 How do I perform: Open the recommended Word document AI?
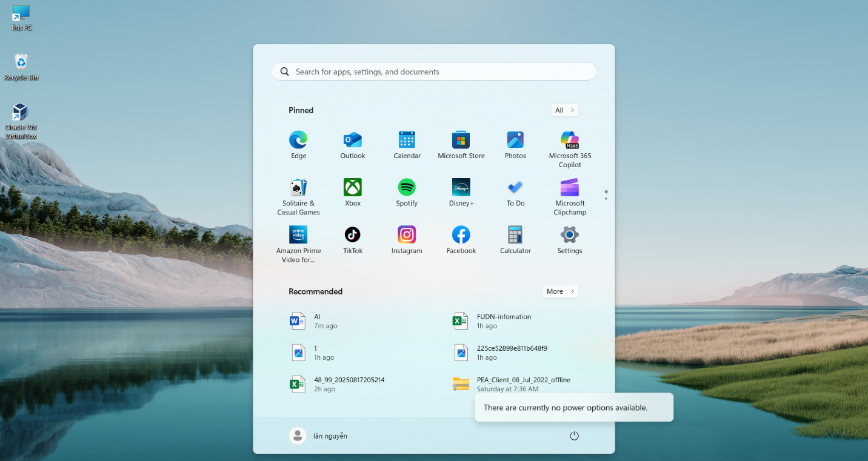315,321
